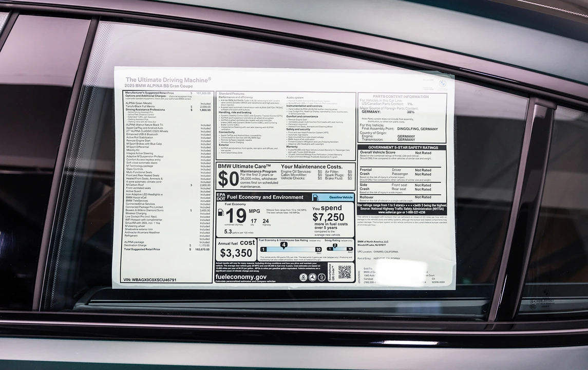588x370 pixels.
Task: Click the $3,350 annual fuel cost
Action: (x=236, y=253)
